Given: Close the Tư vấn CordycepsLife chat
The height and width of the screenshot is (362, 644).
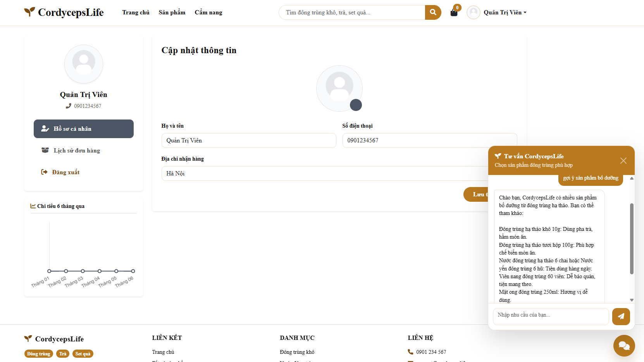Looking at the screenshot, I should click(x=623, y=161).
